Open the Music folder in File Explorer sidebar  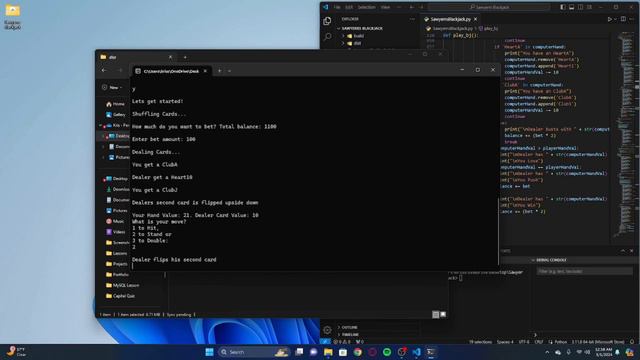pos(115,221)
